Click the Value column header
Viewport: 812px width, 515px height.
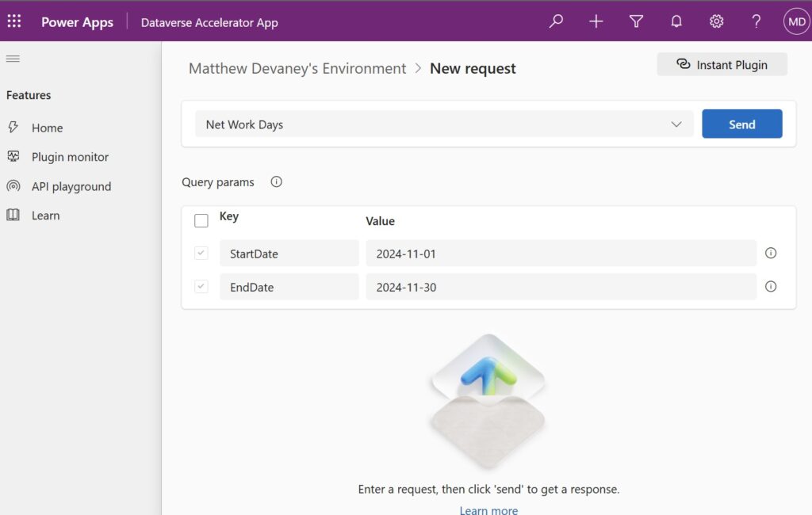[x=380, y=221]
